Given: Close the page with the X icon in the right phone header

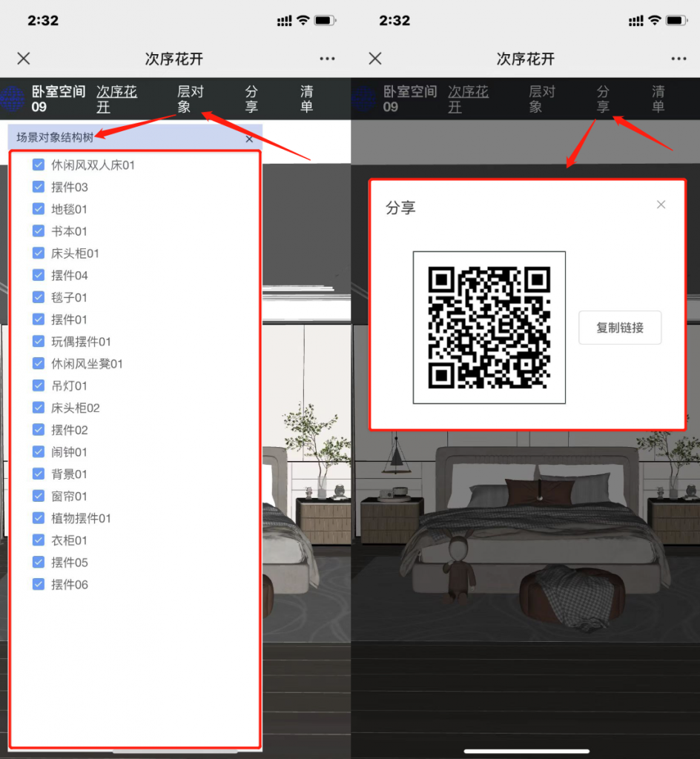Looking at the screenshot, I should (x=375, y=59).
